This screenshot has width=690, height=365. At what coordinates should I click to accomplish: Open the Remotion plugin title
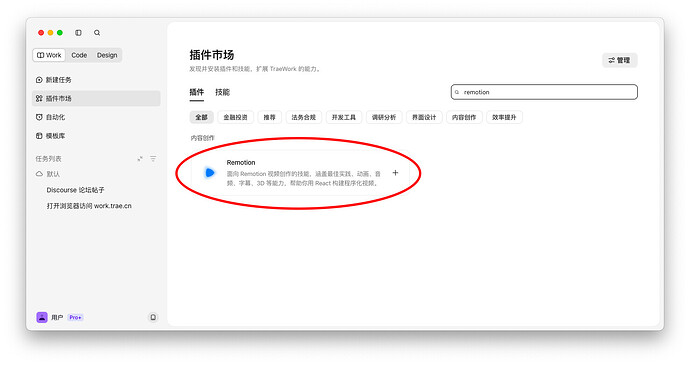[x=241, y=162]
